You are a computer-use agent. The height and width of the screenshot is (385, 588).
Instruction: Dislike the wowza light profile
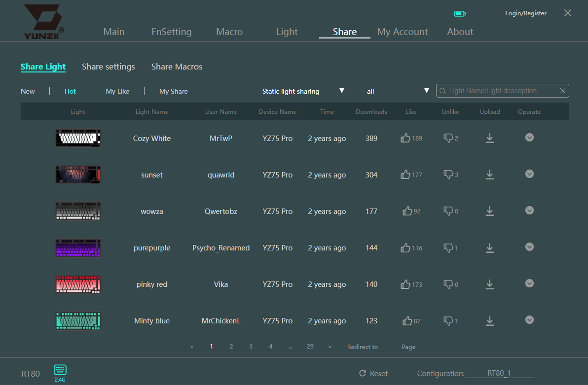(448, 211)
